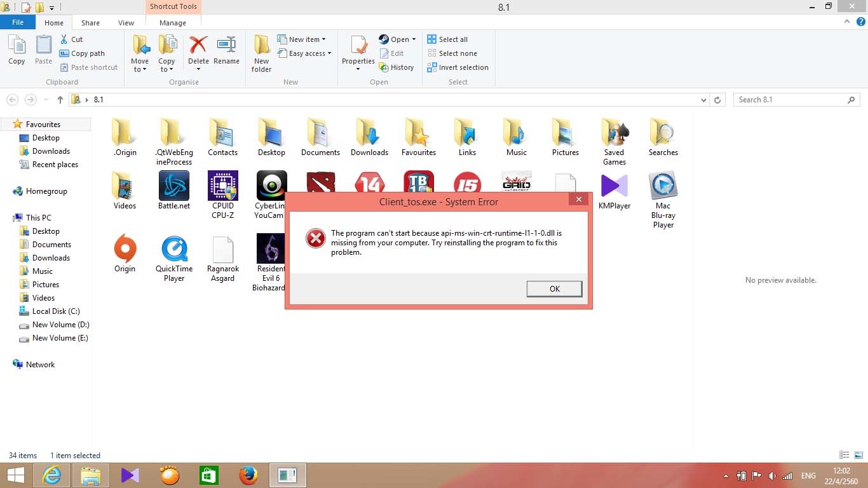Select the CPUID CPU-Z icon

coord(223,186)
